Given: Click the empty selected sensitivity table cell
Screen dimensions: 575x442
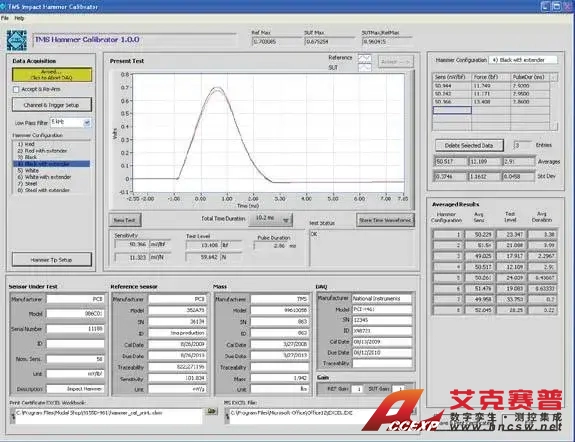Looking at the screenshot, I should 452,110.
